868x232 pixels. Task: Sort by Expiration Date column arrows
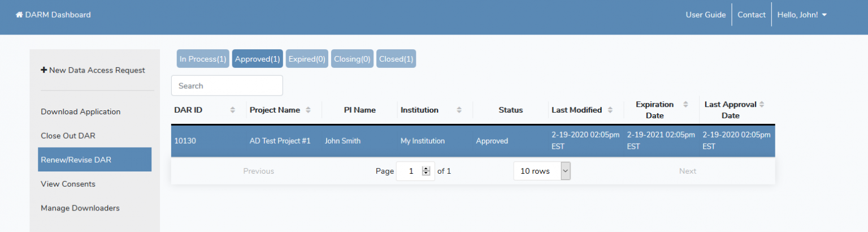pos(685,105)
